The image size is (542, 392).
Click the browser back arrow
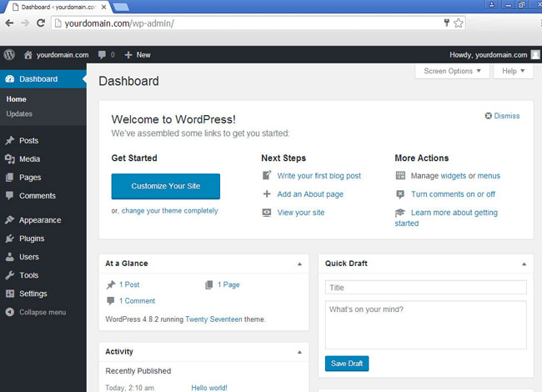pos(9,23)
